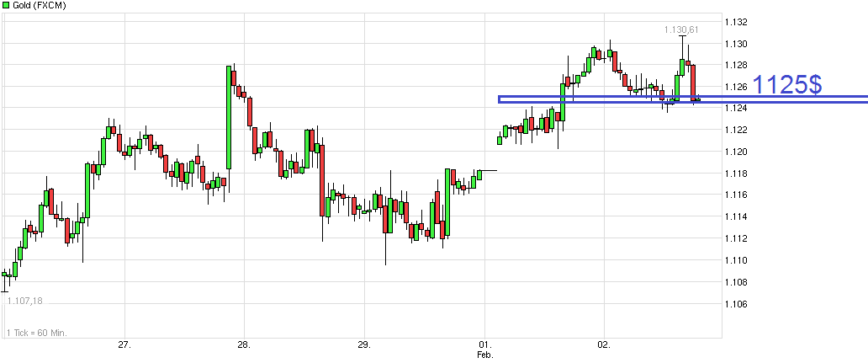
Task: Click the tall green candle before the 28. gridline
Action: pos(229,118)
